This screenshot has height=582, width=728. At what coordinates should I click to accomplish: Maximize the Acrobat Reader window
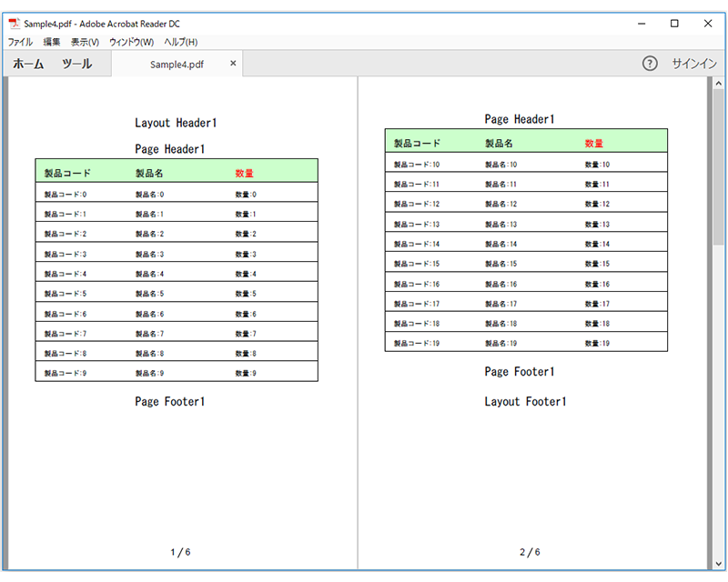click(674, 24)
